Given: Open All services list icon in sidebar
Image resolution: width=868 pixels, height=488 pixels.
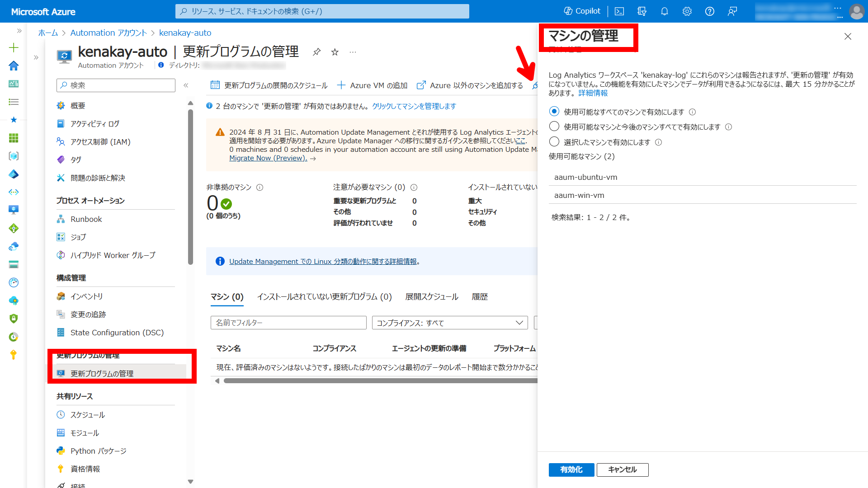Looking at the screenshot, I should pyautogui.click(x=14, y=102).
